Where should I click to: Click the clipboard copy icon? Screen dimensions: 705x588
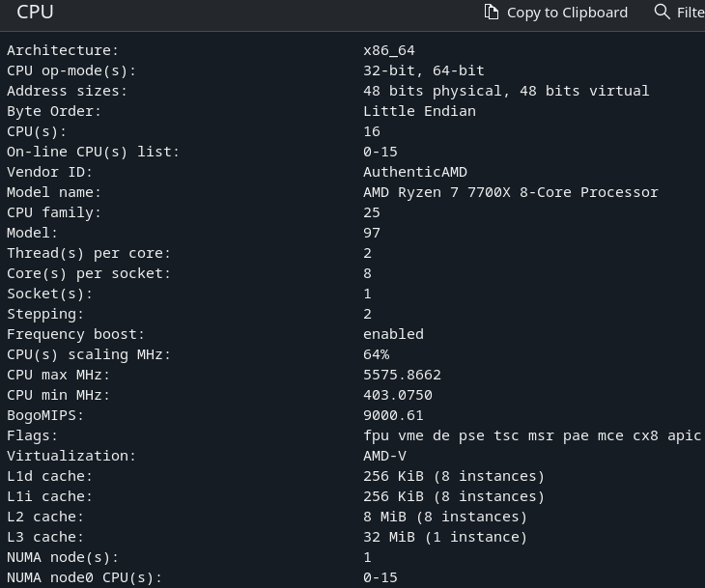[491, 13]
